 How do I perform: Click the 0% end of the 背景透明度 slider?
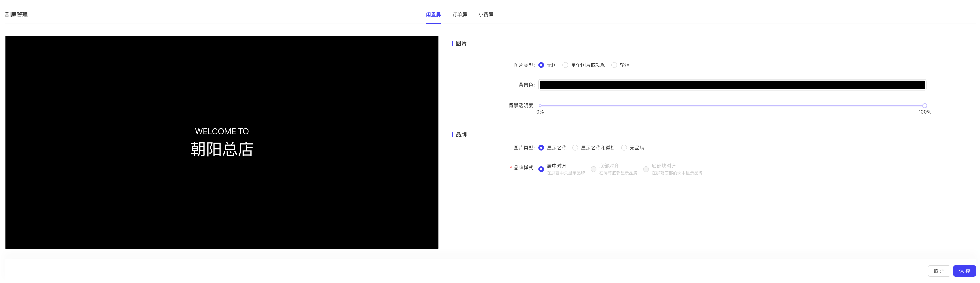coord(540,106)
